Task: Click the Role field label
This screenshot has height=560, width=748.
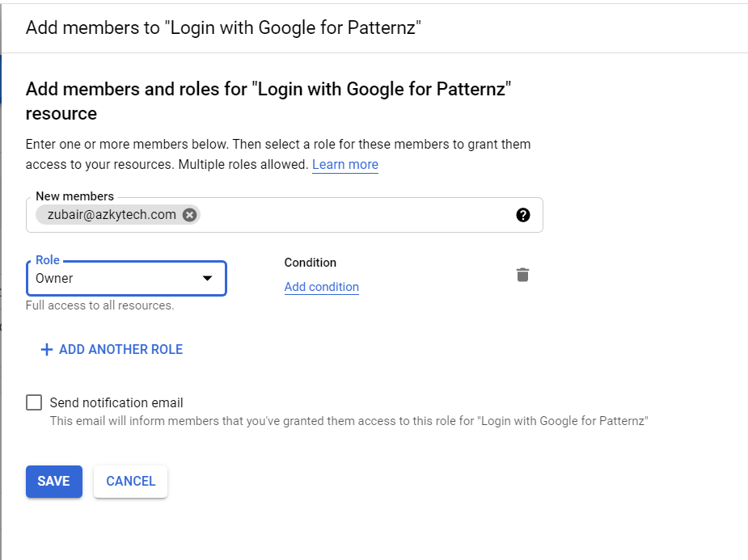Action: pos(48,260)
